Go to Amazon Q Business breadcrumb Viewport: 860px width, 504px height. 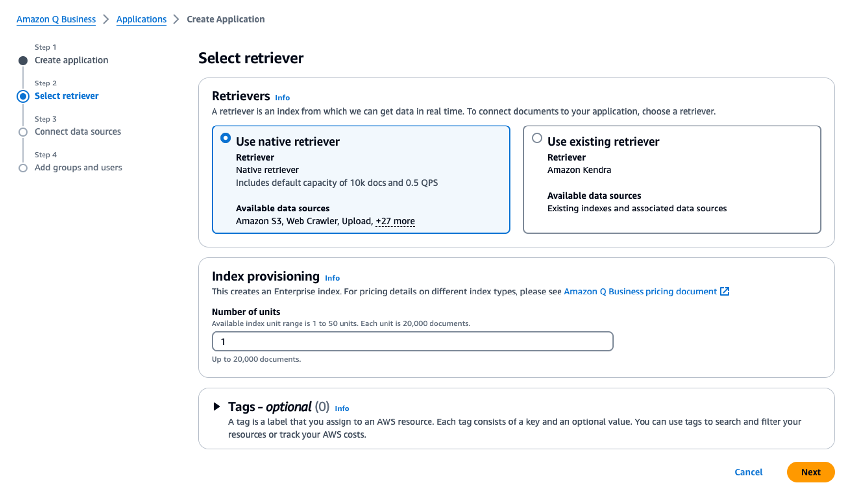[x=56, y=19]
